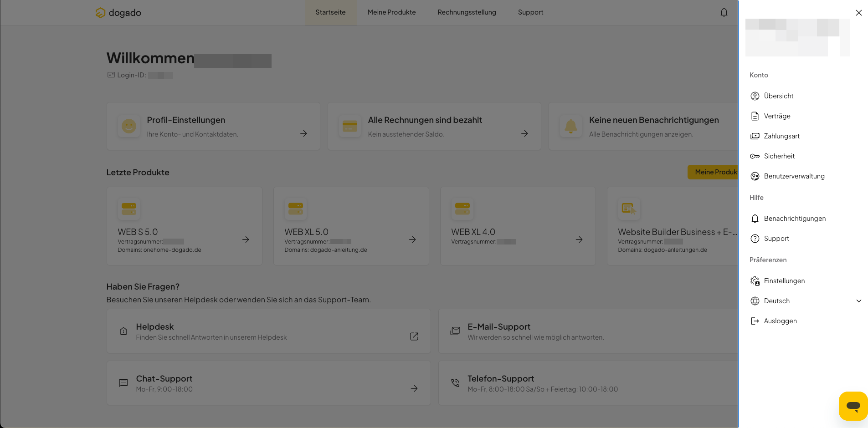Click the Benachrichtigungen bell icon in sidebar
The image size is (868, 428).
point(755,219)
